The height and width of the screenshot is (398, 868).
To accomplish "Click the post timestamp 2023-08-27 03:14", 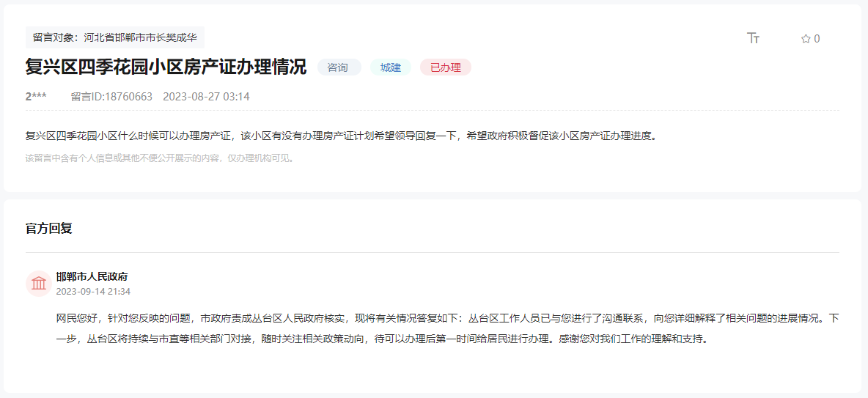I will click(x=207, y=97).
